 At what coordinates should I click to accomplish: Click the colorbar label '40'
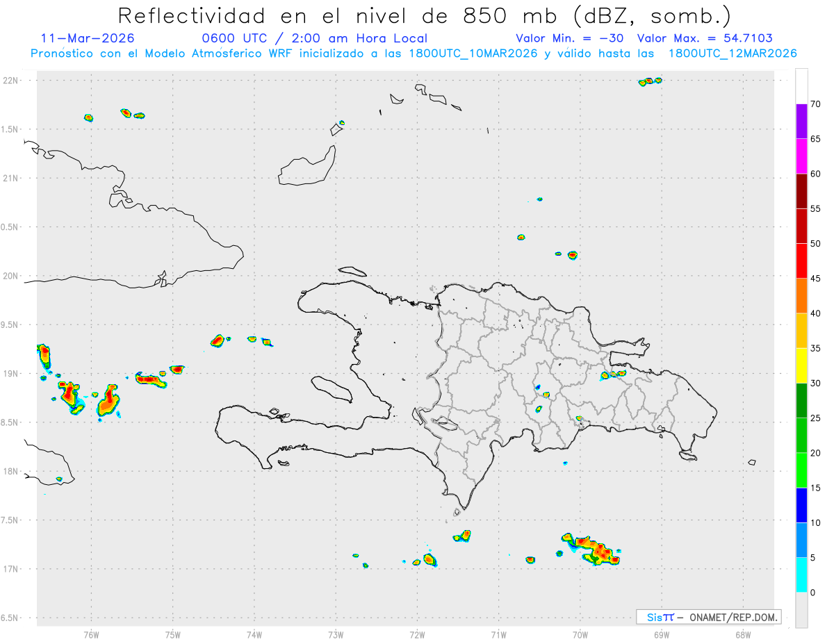(x=816, y=313)
